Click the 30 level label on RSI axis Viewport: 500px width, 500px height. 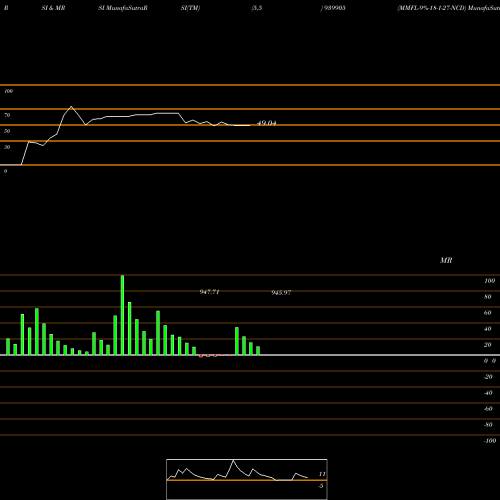(7, 147)
